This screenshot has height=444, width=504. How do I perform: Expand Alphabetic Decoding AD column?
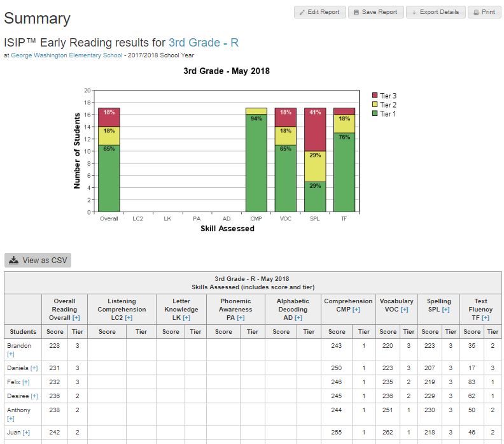(x=298, y=317)
